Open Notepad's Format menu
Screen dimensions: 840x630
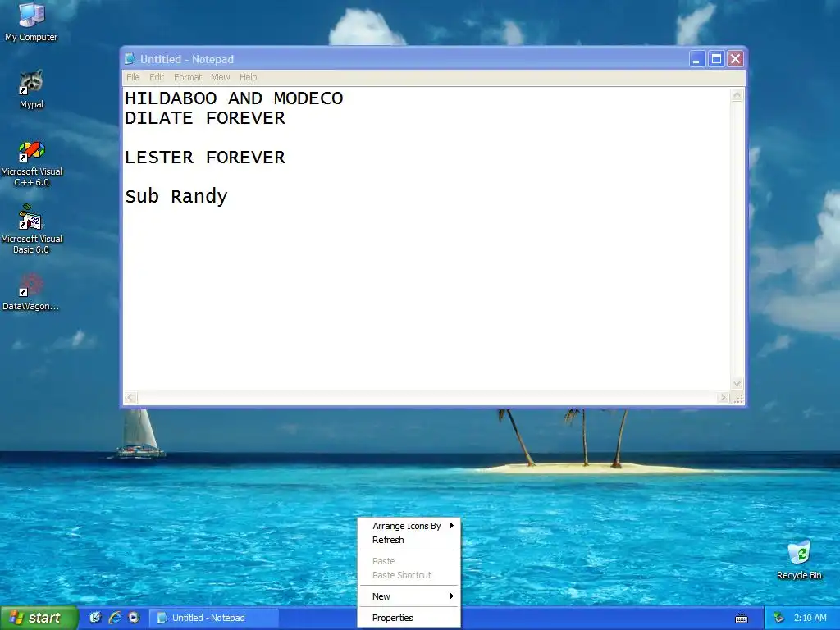[x=188, y=77]
